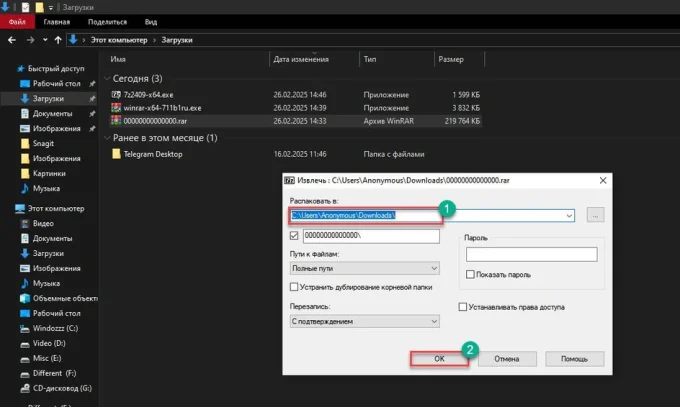Confirm extraction with OK button
Viewport: 680px width, 407px height.
click(439, 359)
